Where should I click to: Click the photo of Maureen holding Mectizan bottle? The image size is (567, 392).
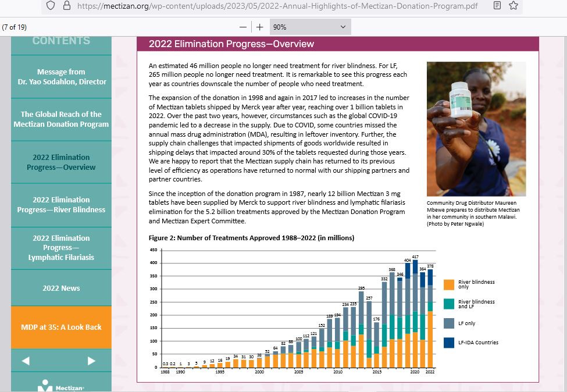(476, 129)
